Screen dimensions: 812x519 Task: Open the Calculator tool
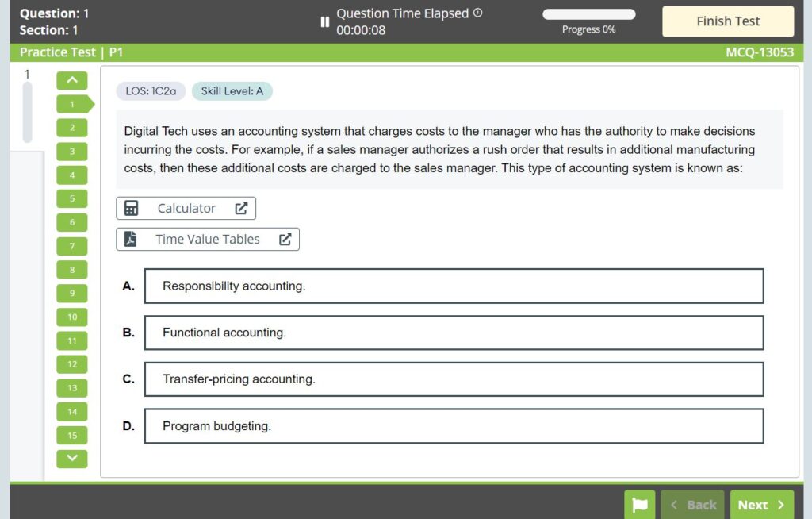click(186, 208)
